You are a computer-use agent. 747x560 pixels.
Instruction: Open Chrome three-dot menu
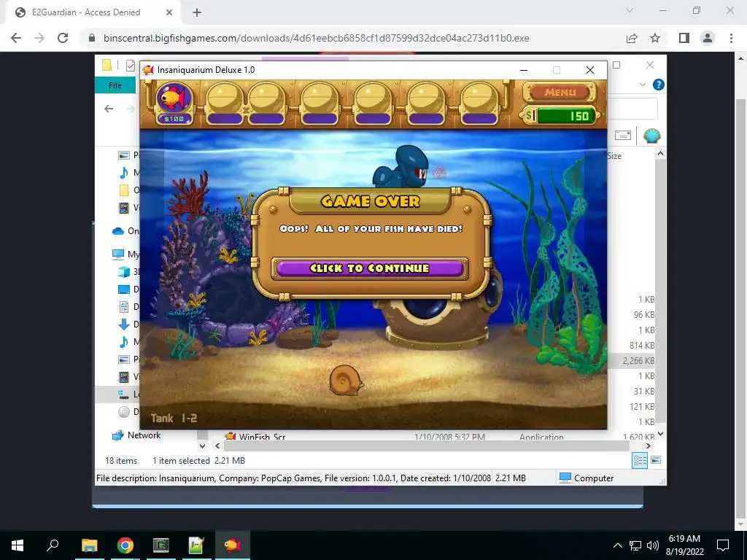tap(731, 38)
